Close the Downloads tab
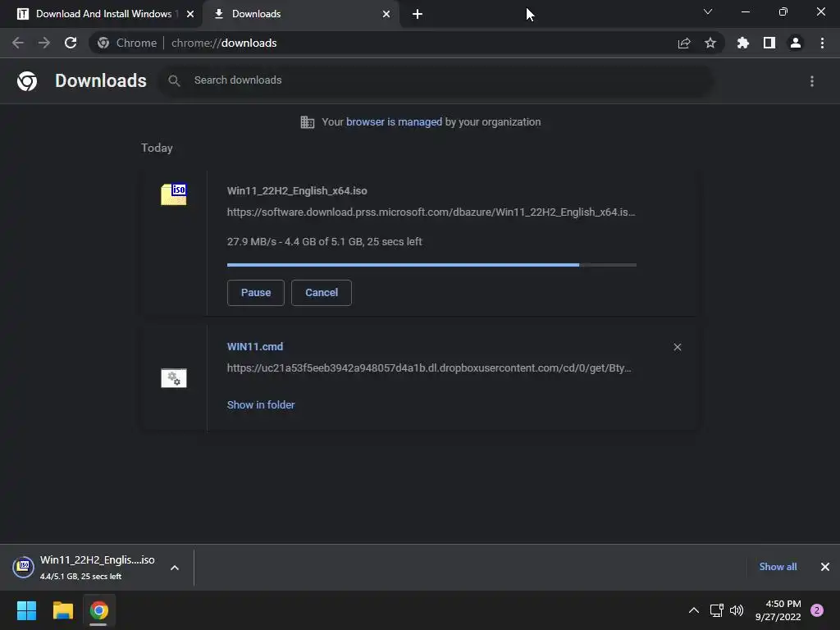Image resolution: width=840 pixels, height=630 pixels. [x=386, y=14]
